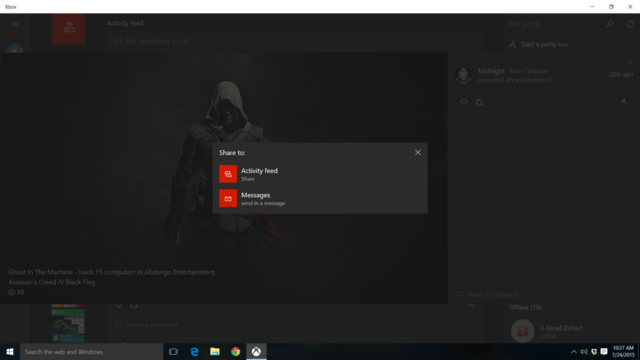This screenshot has height=360, width=640.
Task: Open File Explorer from taskbar
Action: coord(215,351)
